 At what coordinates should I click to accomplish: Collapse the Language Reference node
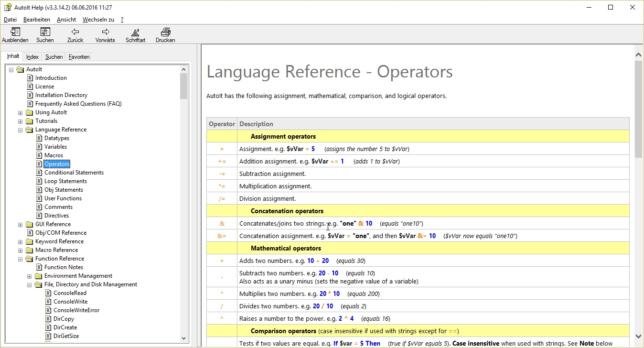click(20, 130)
